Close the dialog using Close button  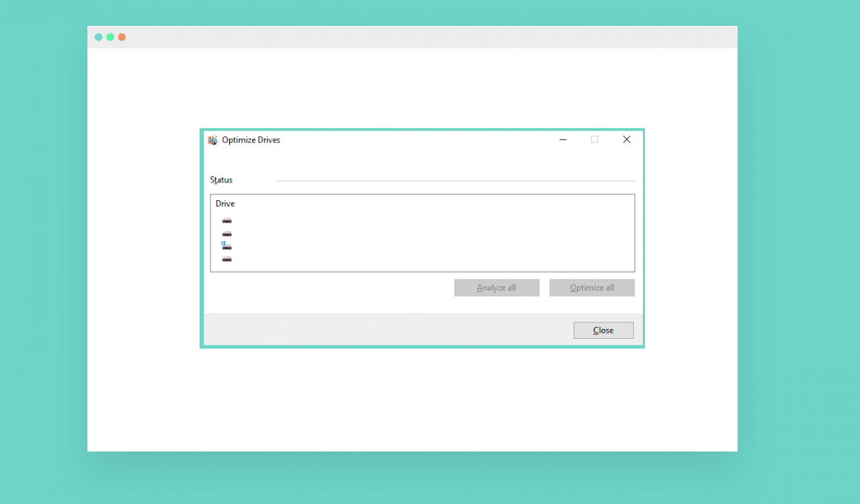point(603,330)
